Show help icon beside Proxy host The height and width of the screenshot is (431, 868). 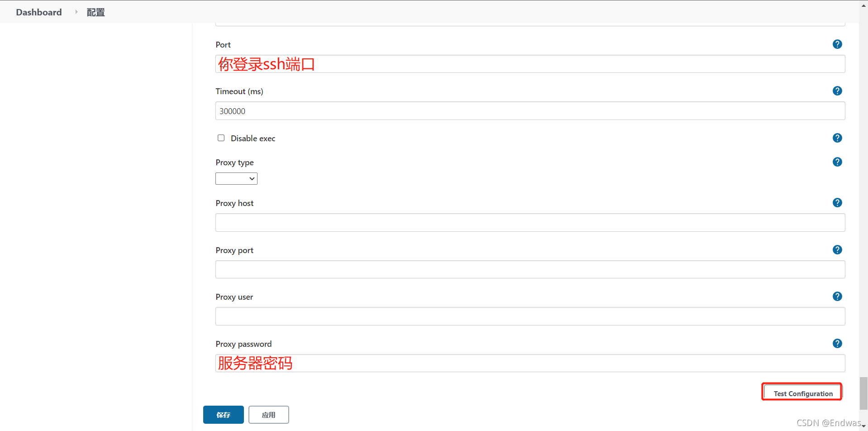[837, 203]
